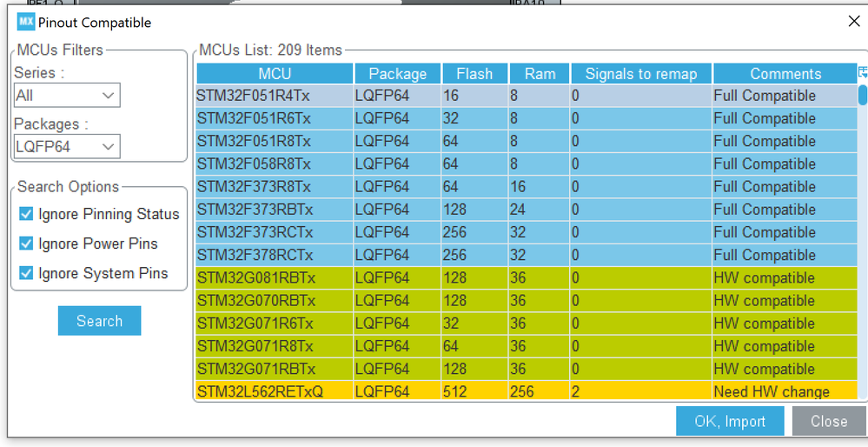Choose STM32F373RBTx from the list
This screenshot has width=868, height=447.
tap(527, 210)
